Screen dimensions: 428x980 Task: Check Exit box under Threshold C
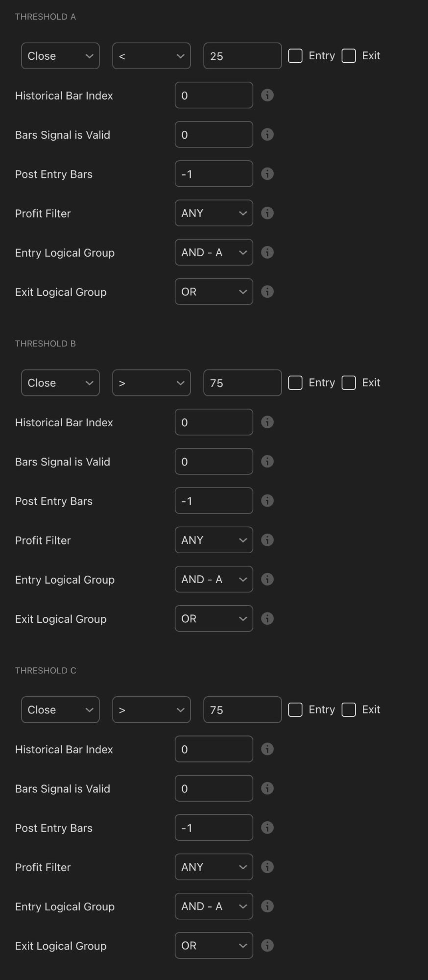pyautogui.click(x=349, y=710)
